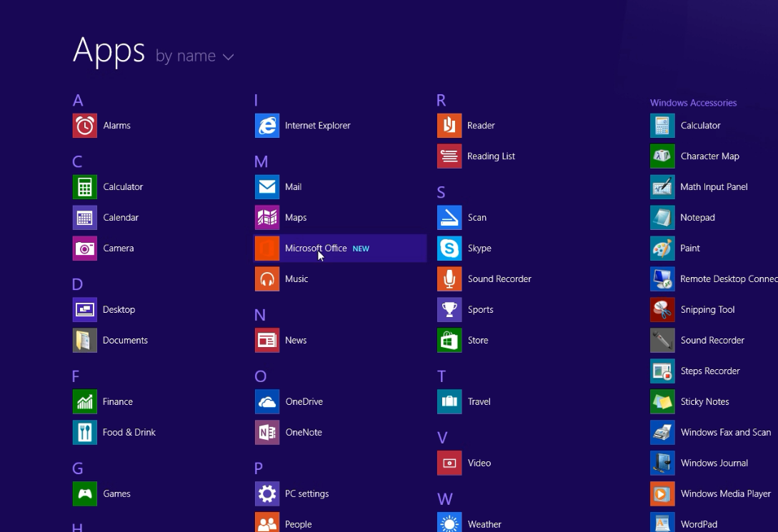Open the News app icon

267,341
